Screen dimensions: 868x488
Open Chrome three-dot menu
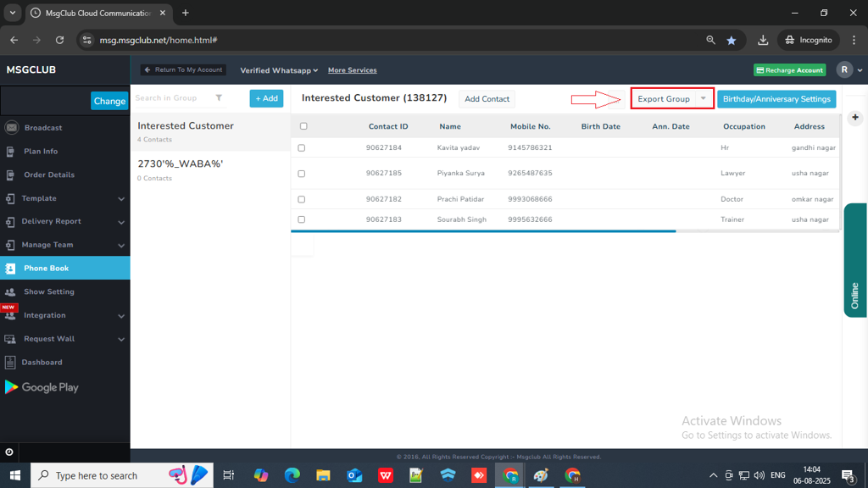(854, 40)
